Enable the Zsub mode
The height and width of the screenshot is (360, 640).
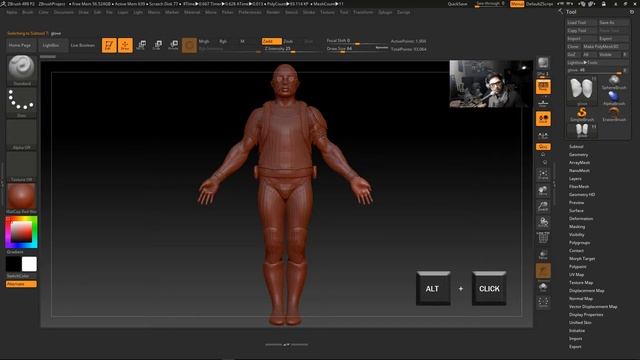288,41
